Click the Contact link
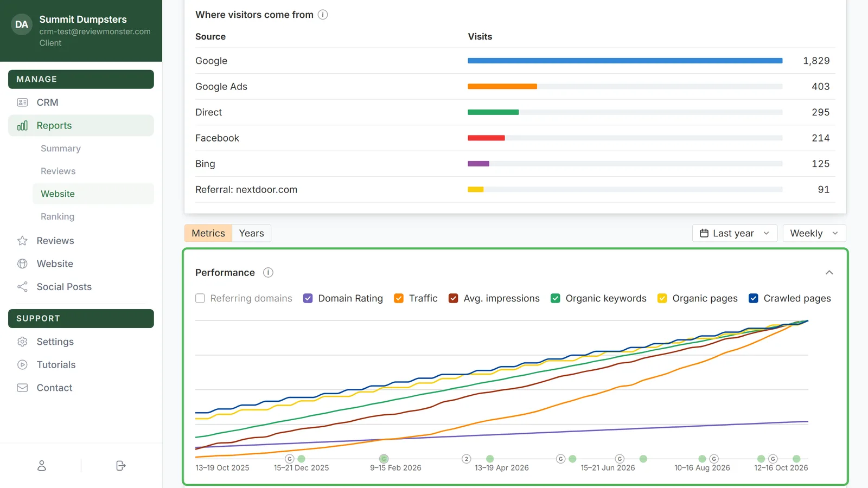 coord(54,388)
